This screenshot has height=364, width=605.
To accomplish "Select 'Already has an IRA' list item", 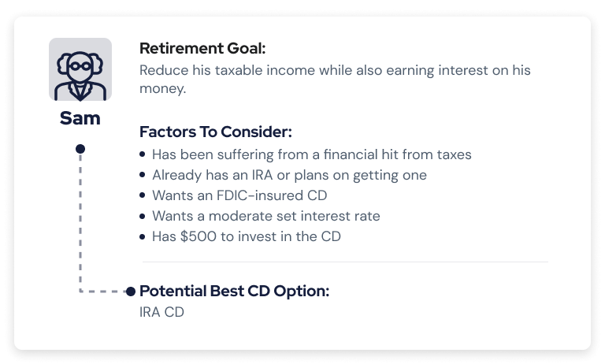I will tap(289, 175).
